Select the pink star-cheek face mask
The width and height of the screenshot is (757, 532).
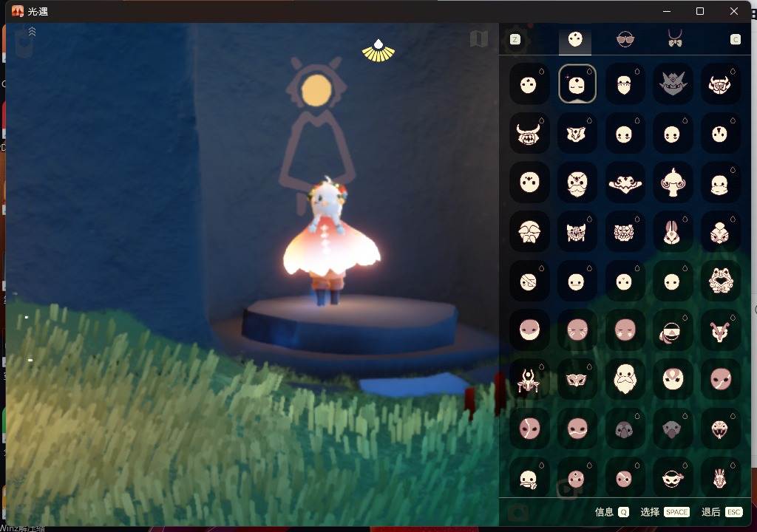pos(624,331)
